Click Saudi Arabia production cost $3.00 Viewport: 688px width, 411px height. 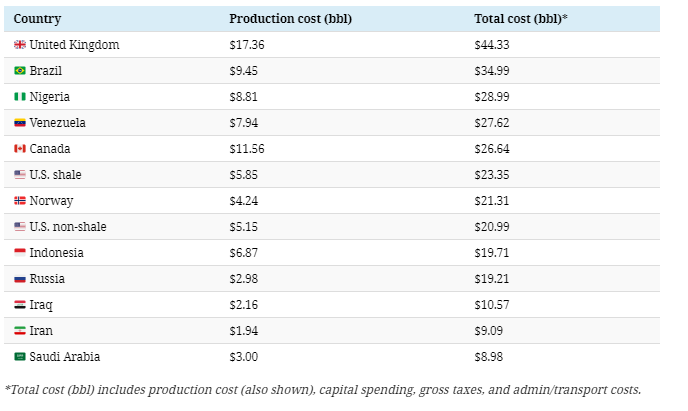pos(245,357)
